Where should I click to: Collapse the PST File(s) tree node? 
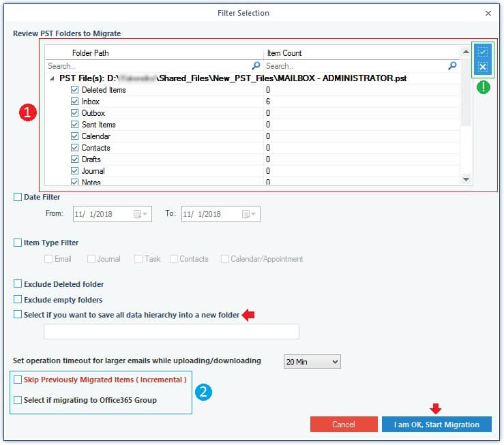52,78
